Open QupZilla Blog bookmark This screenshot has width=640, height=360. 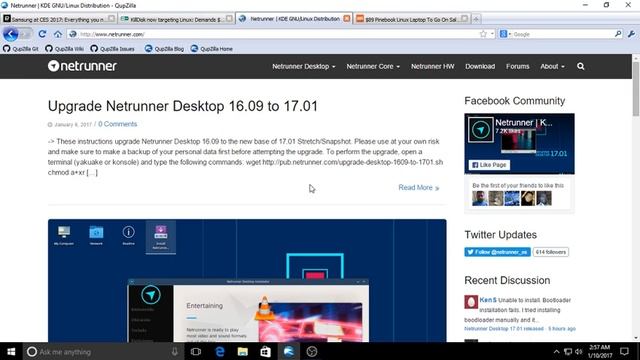164,49
